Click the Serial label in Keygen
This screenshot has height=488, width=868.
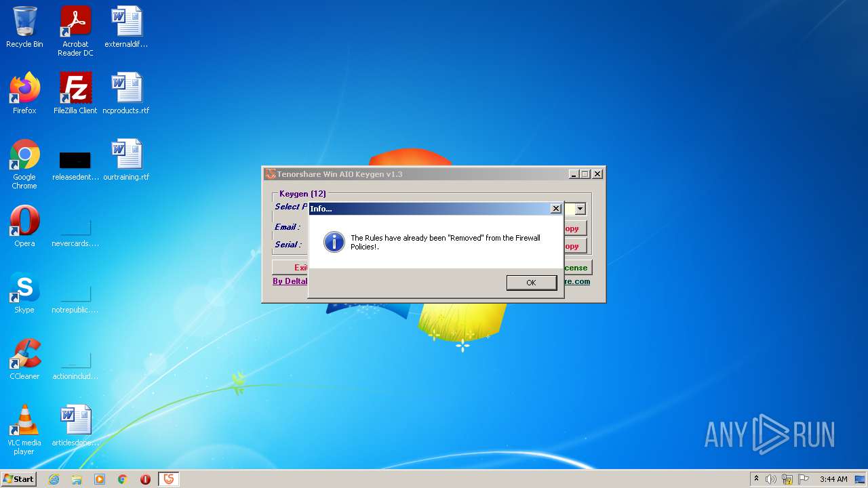point(288,245)
